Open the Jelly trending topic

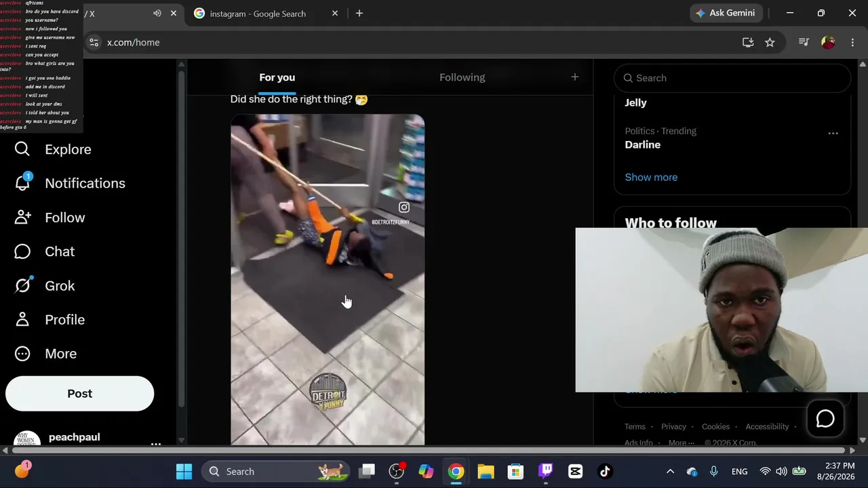[x=636, y=103]
